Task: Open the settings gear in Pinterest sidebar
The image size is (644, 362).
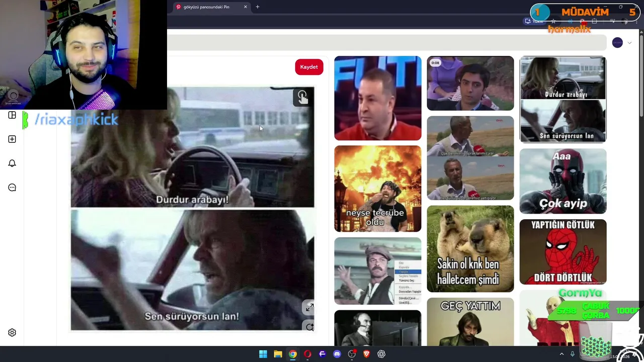Action: 12,332
